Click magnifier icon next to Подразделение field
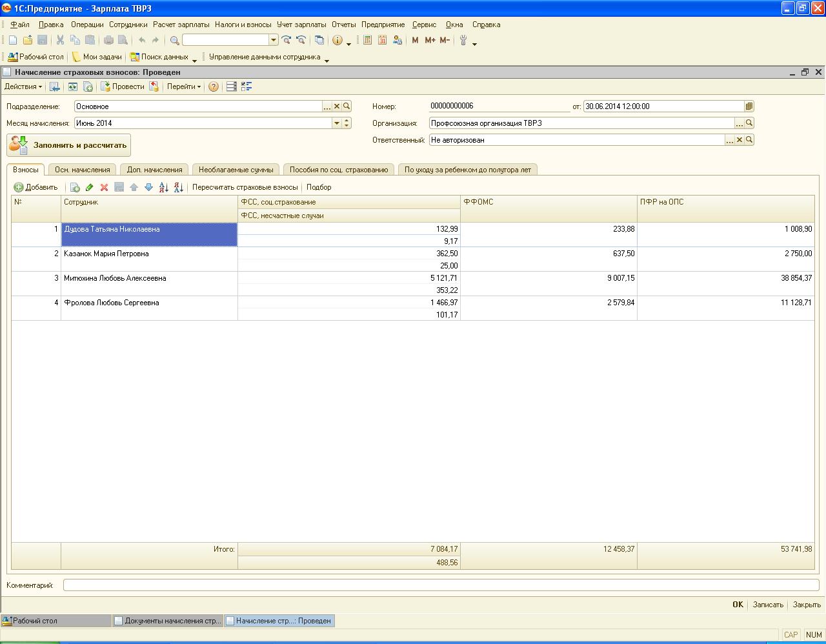This screenshot has height=644, width=826. (347, 106)
